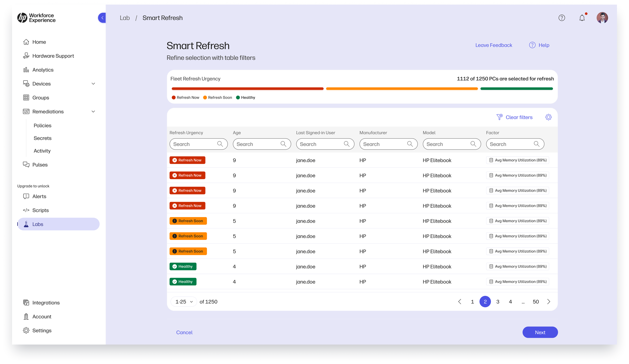This screenshot has width=629, height=364.
Task: Open the top-bar help question mark icon
Action: [562, 18]
